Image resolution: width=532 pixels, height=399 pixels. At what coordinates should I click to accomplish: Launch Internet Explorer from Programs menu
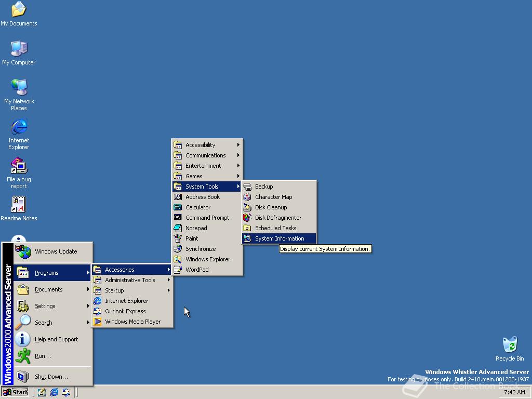tap(132, 301)
